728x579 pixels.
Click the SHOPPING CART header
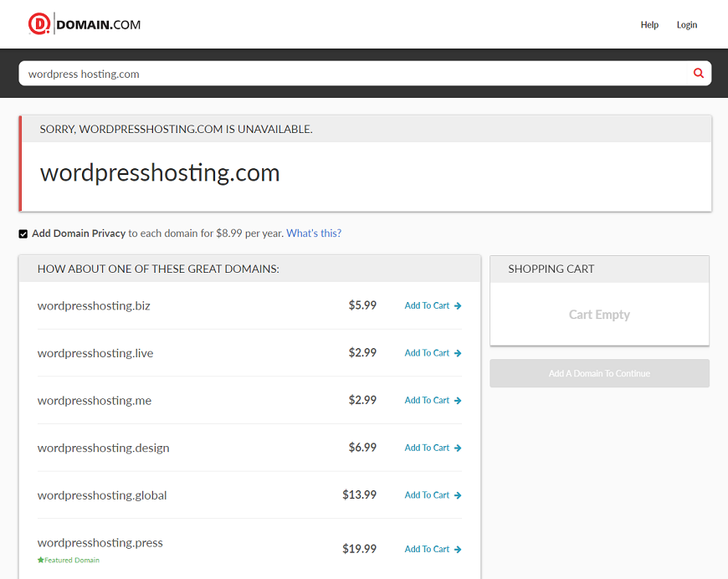tap(551, 269)
